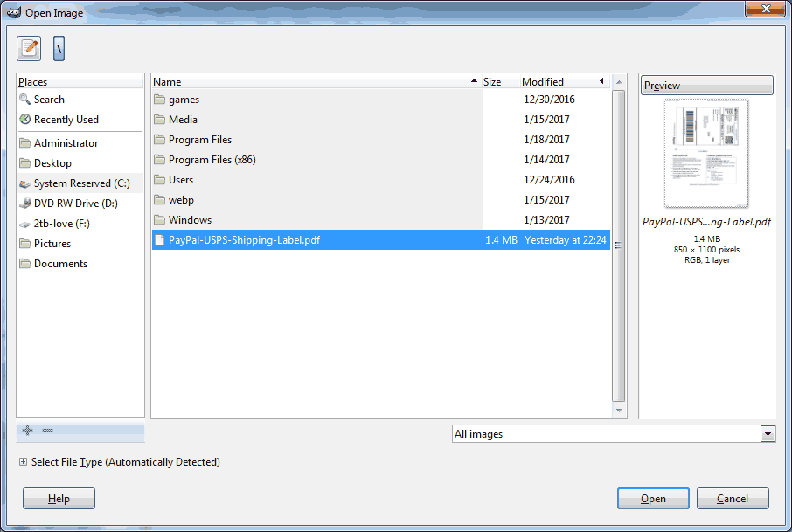This screenshot has width=792, height=532.
Task: Click the file list scroll-down arrow
Action: [x=619, y=411]
